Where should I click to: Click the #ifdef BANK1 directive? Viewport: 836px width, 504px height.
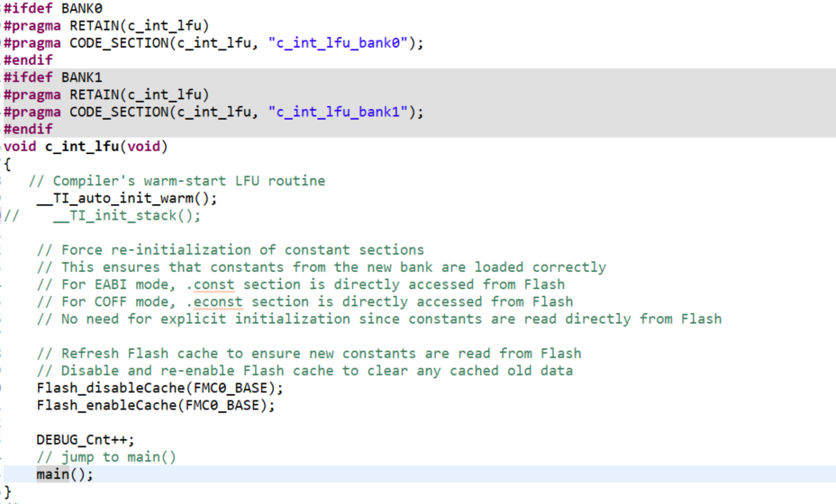53,77
